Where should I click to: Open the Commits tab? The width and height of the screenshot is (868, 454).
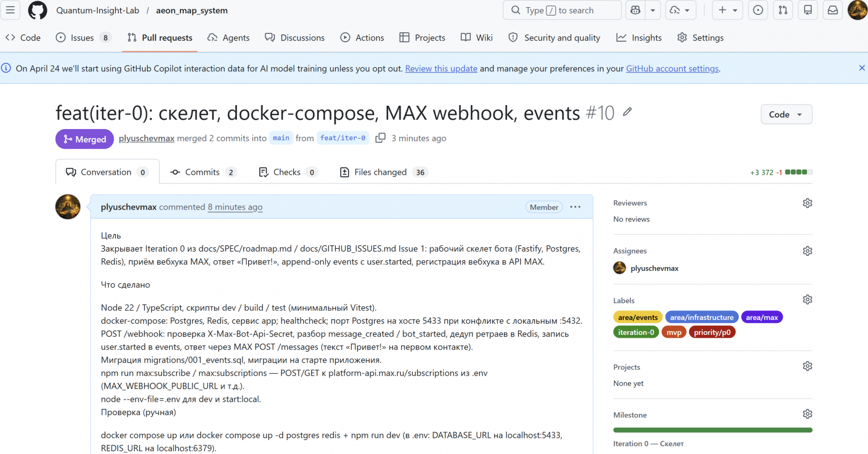pyautogui.click(x=204, y=172)
